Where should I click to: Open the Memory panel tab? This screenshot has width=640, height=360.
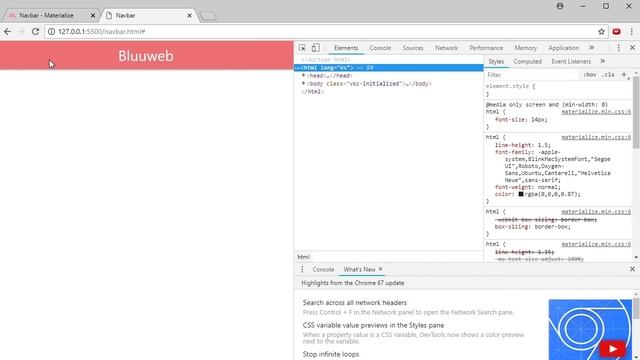click(x=525, y=48)
